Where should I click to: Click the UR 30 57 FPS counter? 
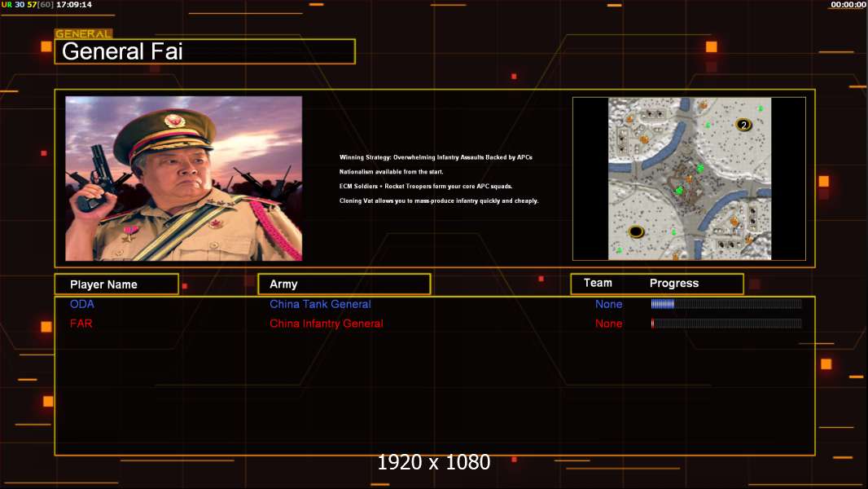pyautogui.click(x=27, y=4)
